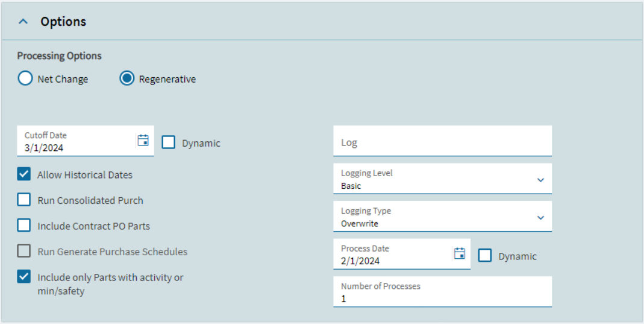Check Include Contract PO Parts
This screenshot has height=324, width=644.
[24, 226]
